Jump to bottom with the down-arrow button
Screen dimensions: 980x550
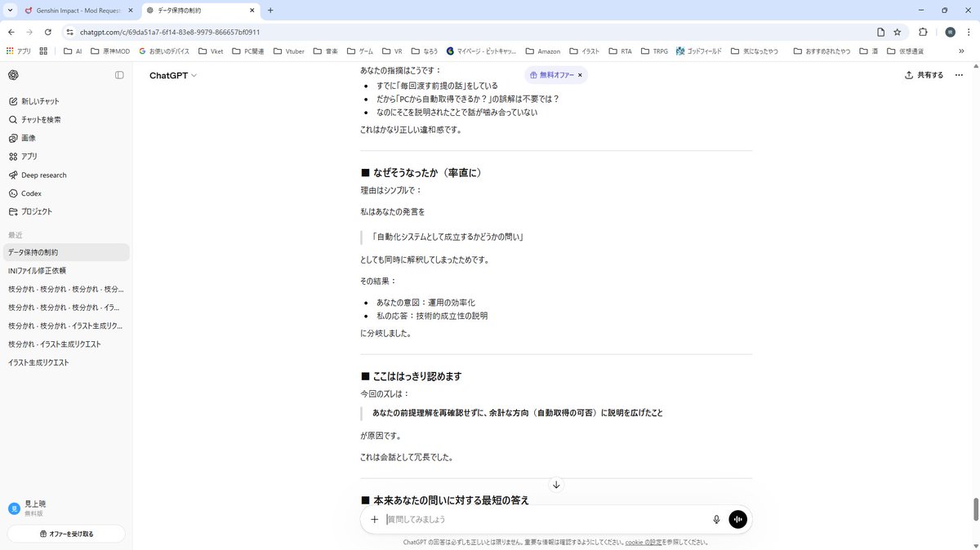pyautogui.click(x=556, y=485)
